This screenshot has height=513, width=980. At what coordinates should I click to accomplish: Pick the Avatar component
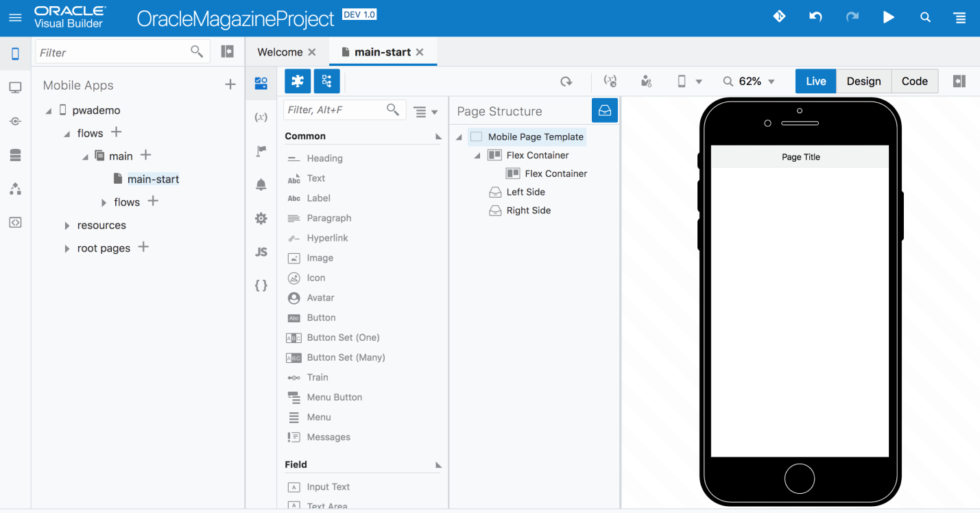click(x=320, y=298)
